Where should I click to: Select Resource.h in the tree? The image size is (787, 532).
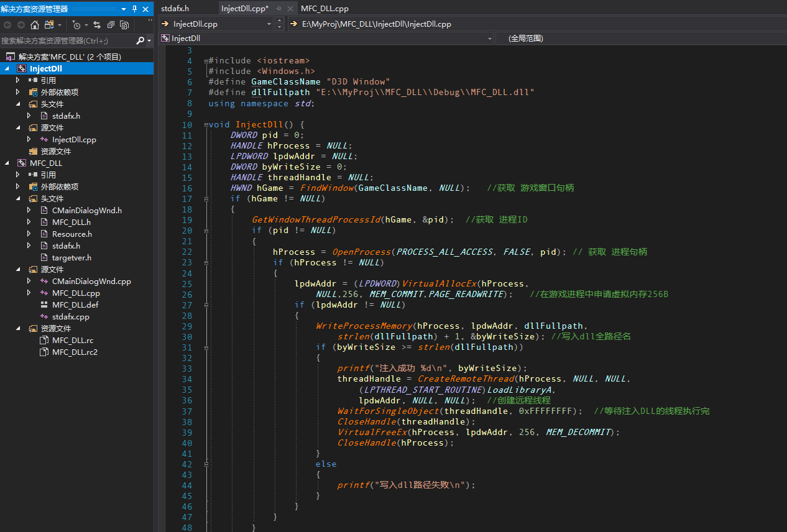coord(71,234)
